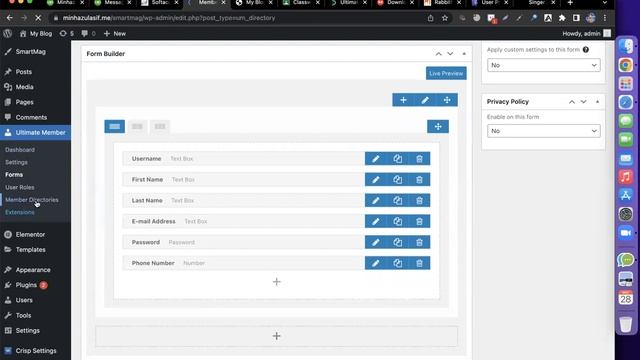The height and width of the screenshot is (360, 640).
Task: Duplicate the Password field
Action: pyautogui.click(x=398, y=242)
